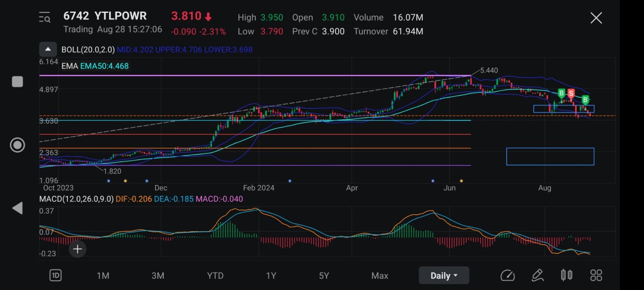The image size is (644, 290).
Task: Open the Daily interval dropdown
Action: (444, 275)
